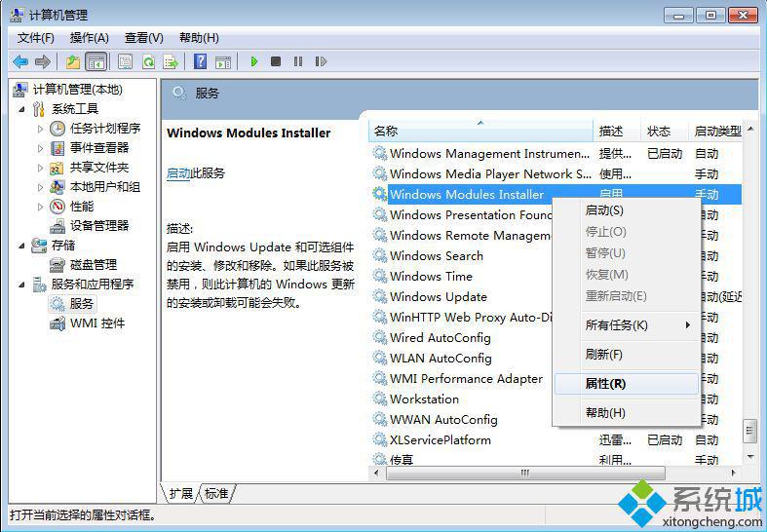The width and height of the screenshot is (767, 532).
Task: Click the Export List toolbar icon
Action: [x=171, y=61]
